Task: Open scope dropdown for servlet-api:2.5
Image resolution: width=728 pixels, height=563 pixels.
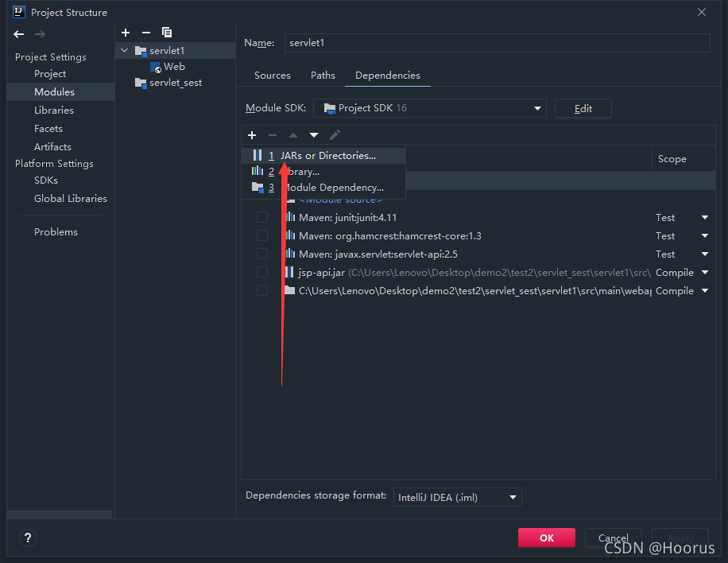Action: point(705,254)
